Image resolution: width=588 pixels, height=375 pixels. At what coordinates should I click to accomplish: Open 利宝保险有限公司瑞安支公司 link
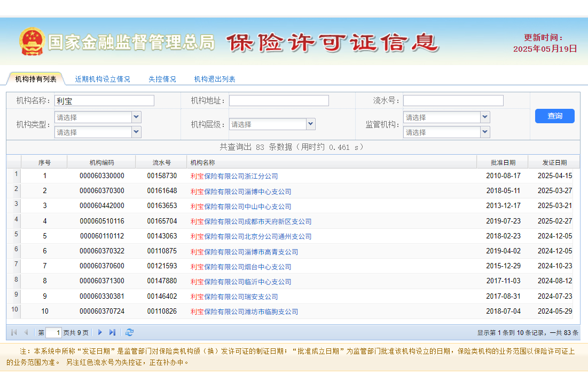234,297
